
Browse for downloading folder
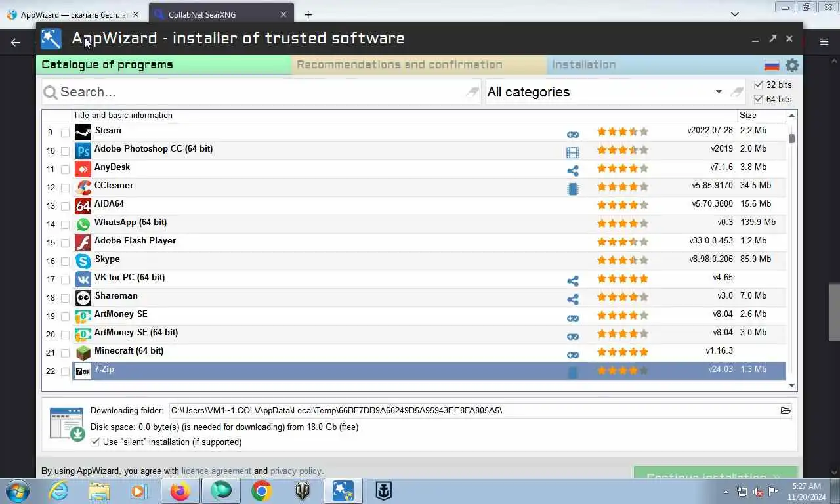[x=786, y=411]
